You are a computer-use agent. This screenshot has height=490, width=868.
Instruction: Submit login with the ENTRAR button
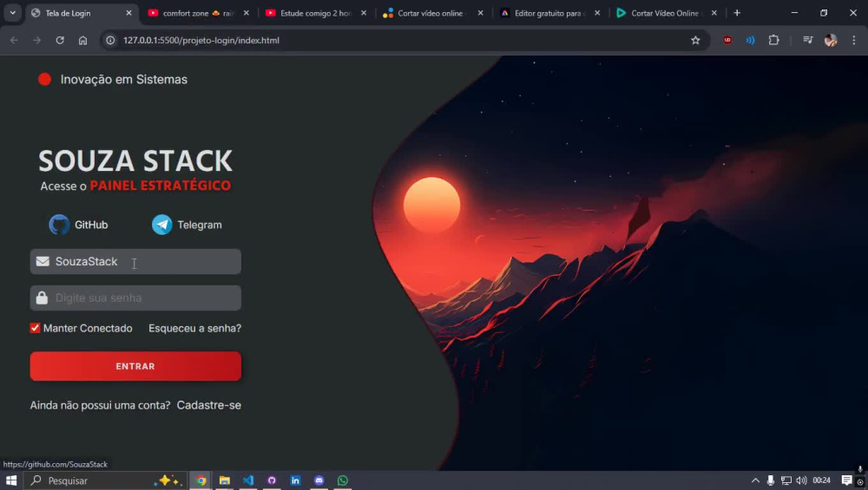[x=135, y=366]
